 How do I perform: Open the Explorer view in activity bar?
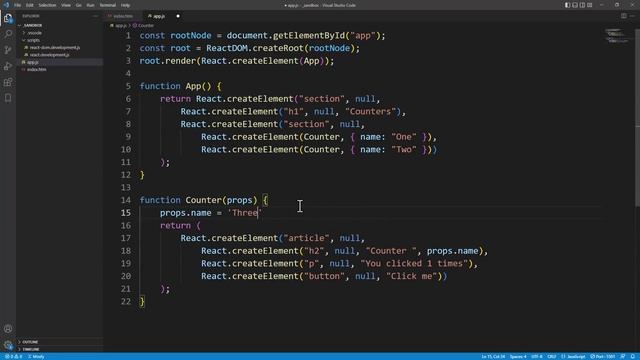coord(8,18)
